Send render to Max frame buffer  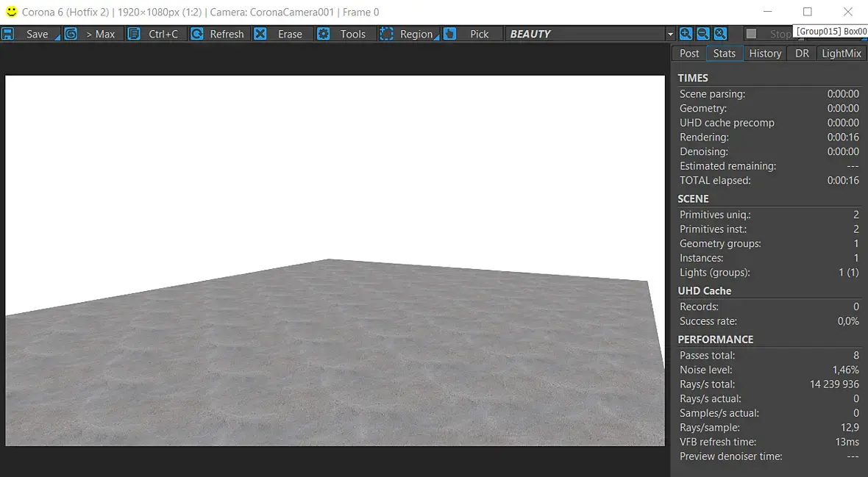pyautogui.click(x=90, y=34)
